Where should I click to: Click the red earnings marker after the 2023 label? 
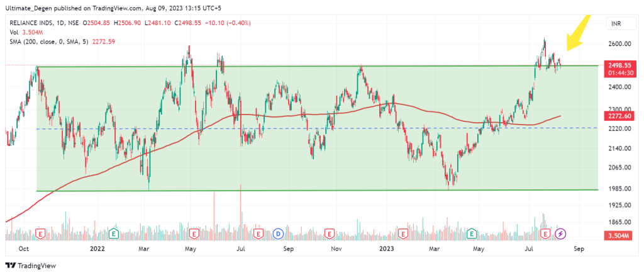click(x=403, y=234)
